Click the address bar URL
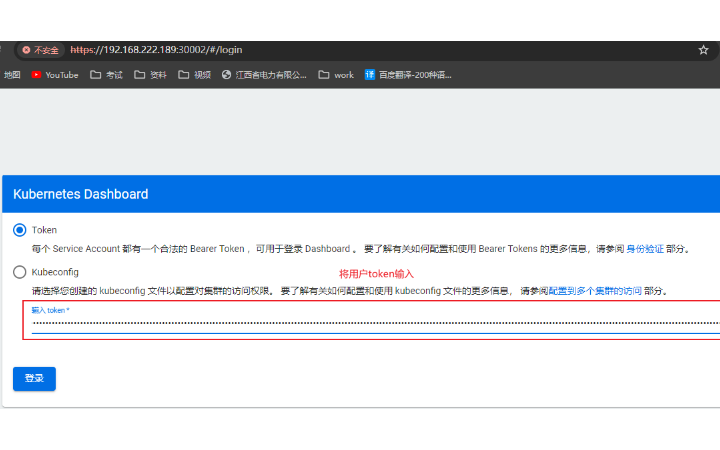 pos(156,50)
